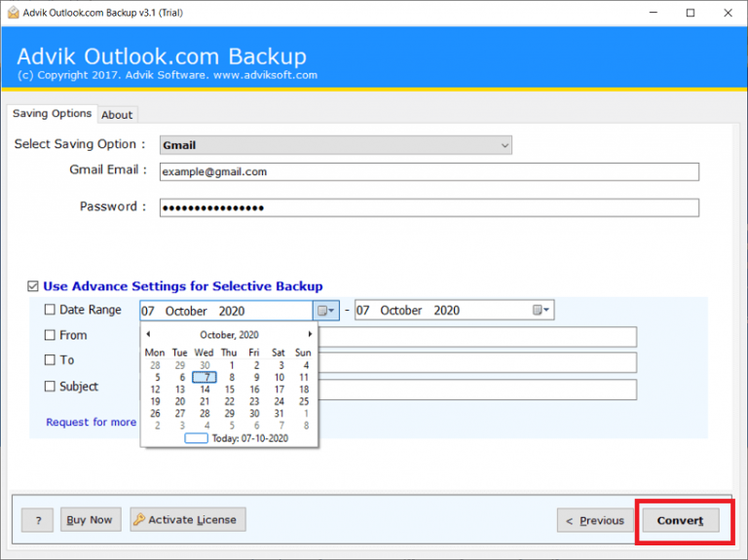Select October 7 in the calendar
This screenshot has height=560, width=748.
(206, 377)
